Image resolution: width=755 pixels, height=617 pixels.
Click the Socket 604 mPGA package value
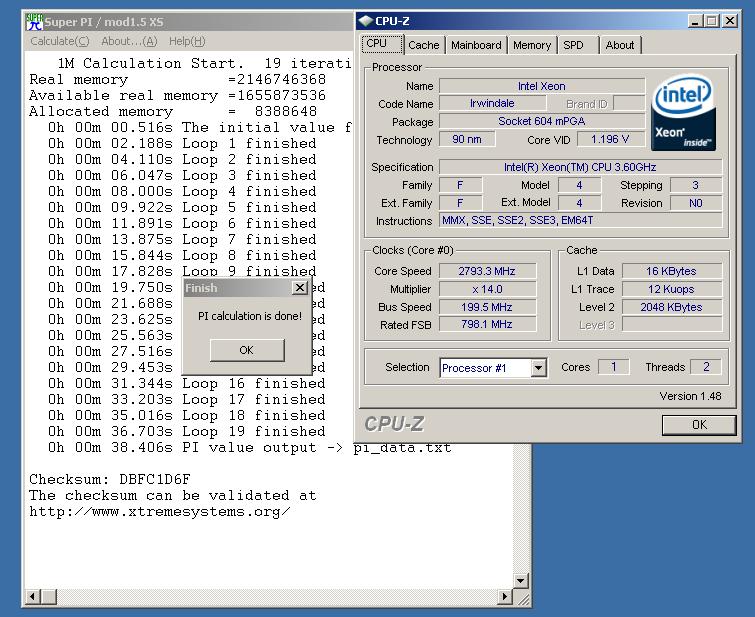coord(542,121)
